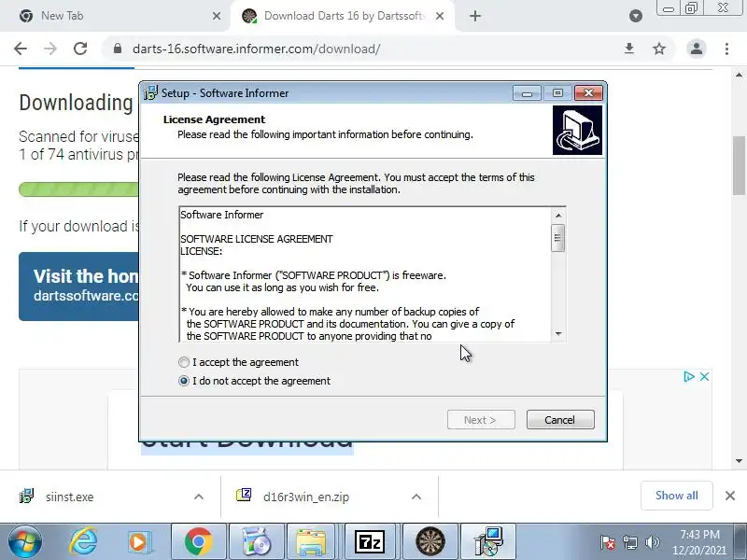Click the network tray icon
The height and width of the screenshot is (560, 747).
coord(630,542)
